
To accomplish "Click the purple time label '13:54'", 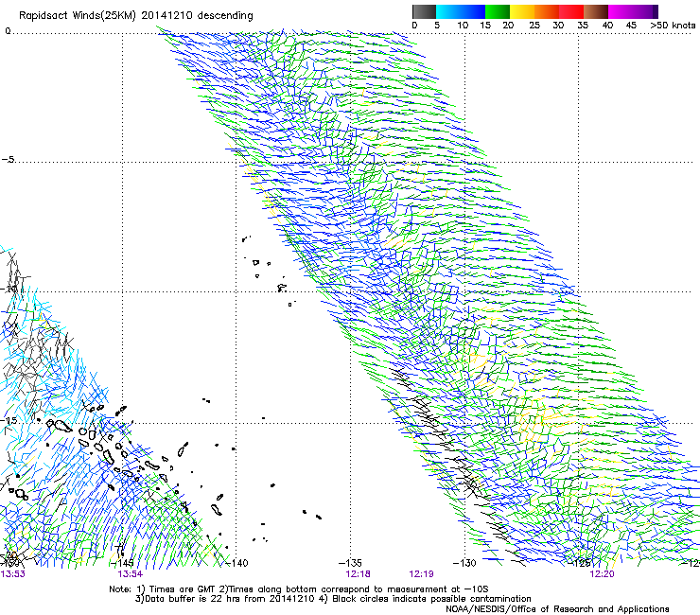I will coord(130,574).
